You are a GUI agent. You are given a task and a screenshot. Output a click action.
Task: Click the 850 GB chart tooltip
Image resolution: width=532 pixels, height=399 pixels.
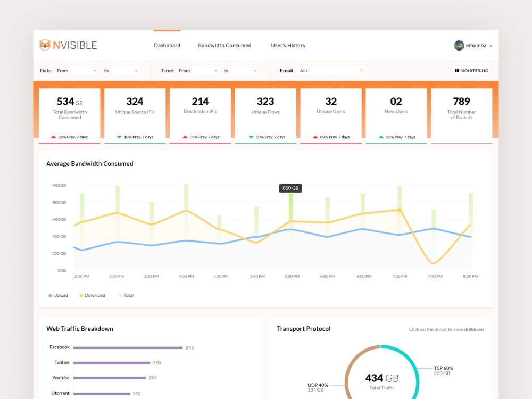pos(290,188)
